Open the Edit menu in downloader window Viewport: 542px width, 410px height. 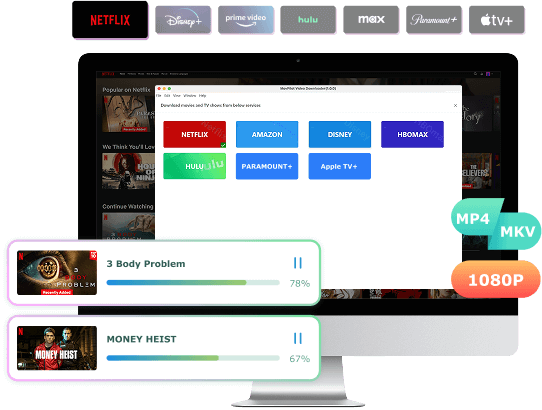(x=167, y=96)
